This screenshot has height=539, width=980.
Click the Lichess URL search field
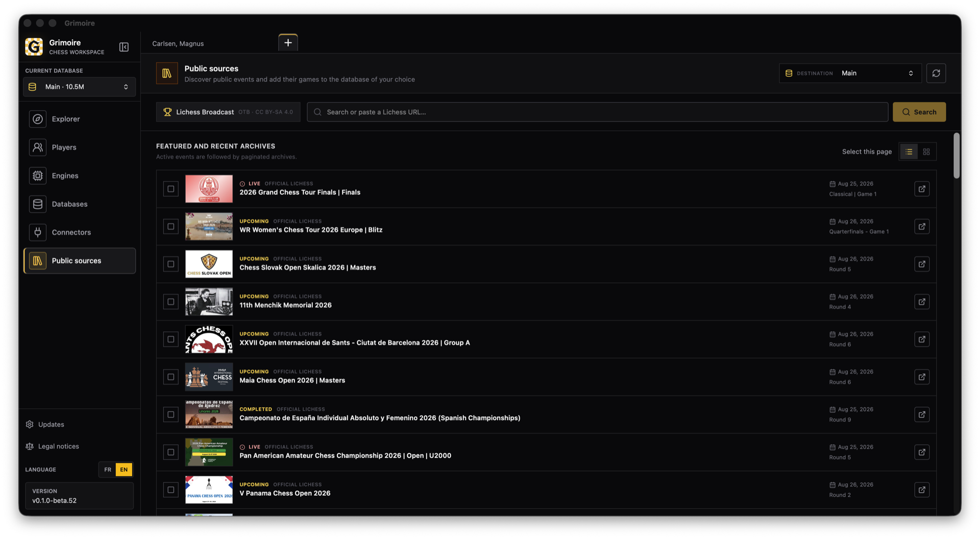tap(597, 112)
